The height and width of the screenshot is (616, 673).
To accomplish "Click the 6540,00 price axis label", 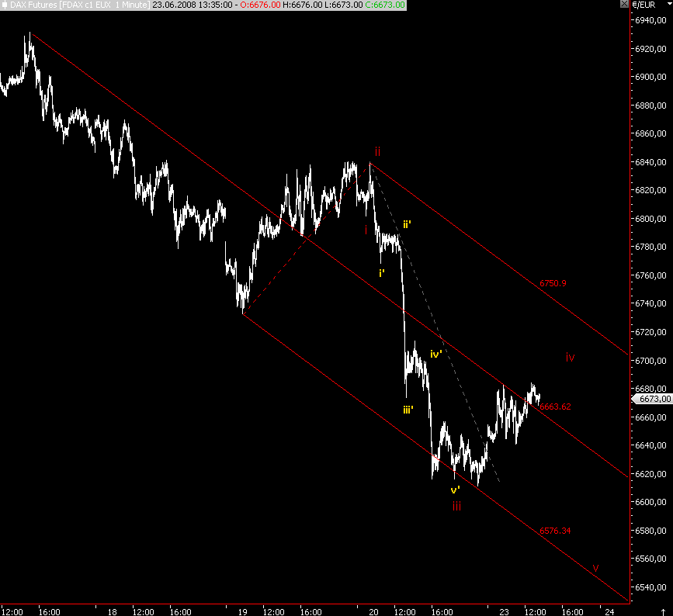I will click(651, 587).
